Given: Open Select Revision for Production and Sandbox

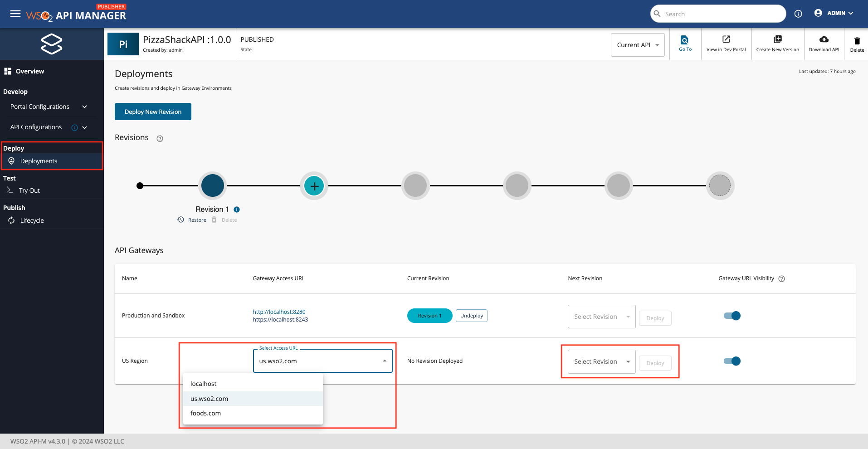Looking at the screenshot, I should (601, 316).
